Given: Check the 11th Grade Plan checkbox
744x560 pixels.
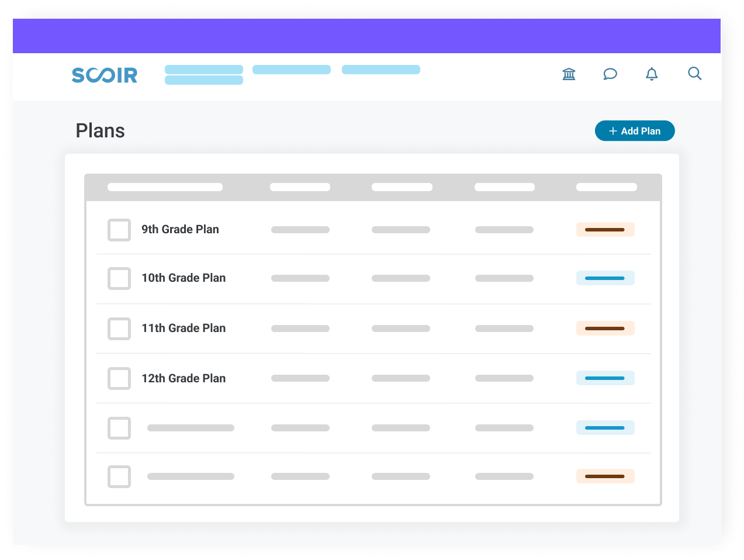Looking at the screenshot, I should [x=119, y=329].
